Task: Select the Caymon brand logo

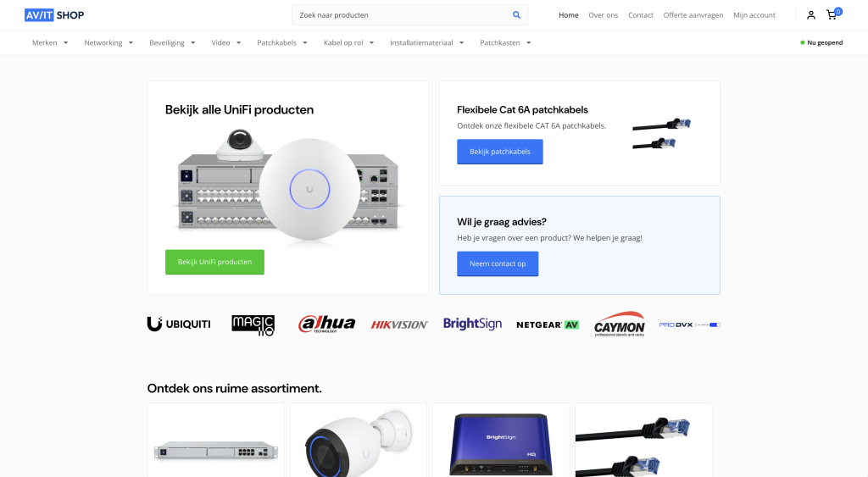Action: [619, 324]
